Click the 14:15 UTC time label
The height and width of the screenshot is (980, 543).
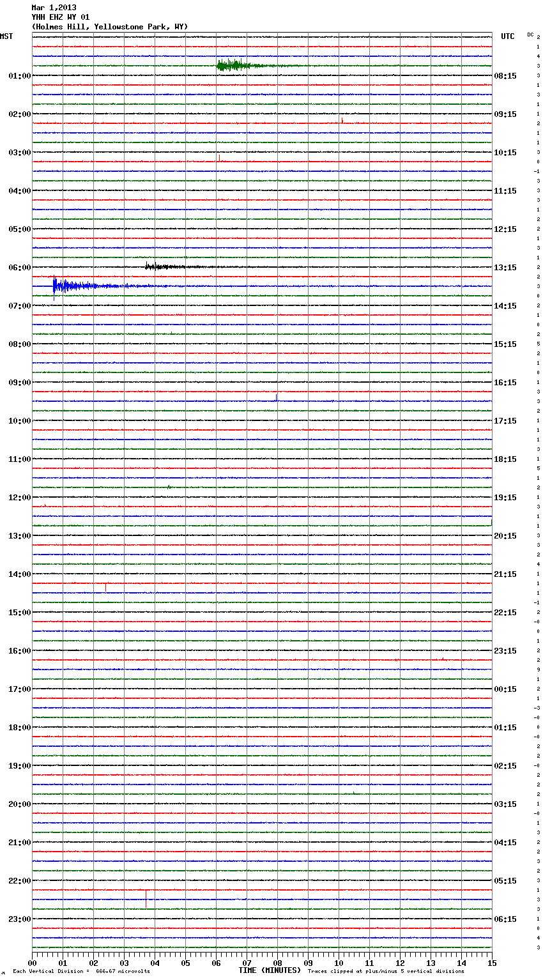tap(505, 306)
